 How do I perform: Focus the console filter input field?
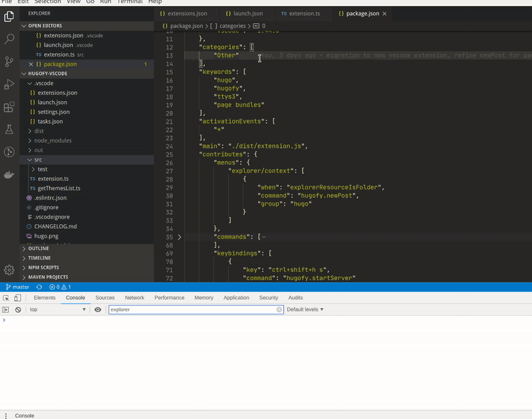point(196,309)
